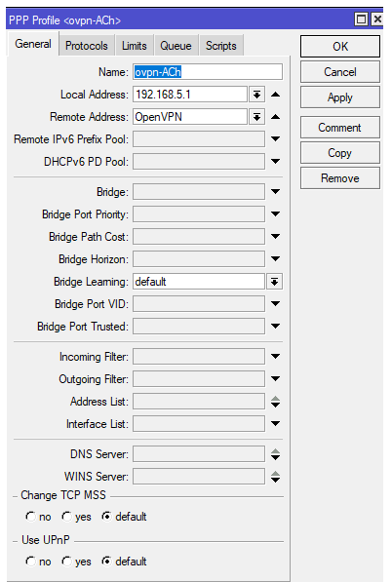Expand the Incoming Filter field
This screenshot has width=392, height=582.
click(275, 357)
